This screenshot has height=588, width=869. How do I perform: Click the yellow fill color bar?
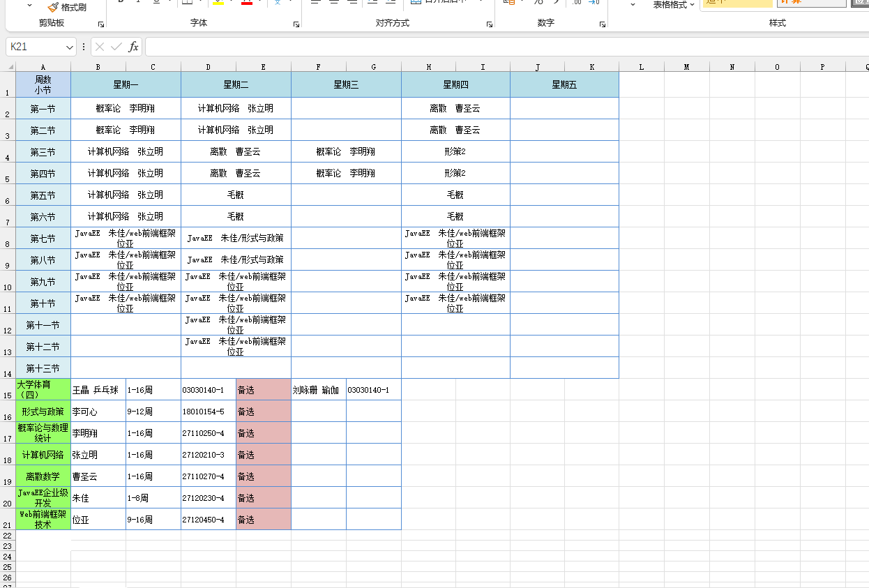218,3
